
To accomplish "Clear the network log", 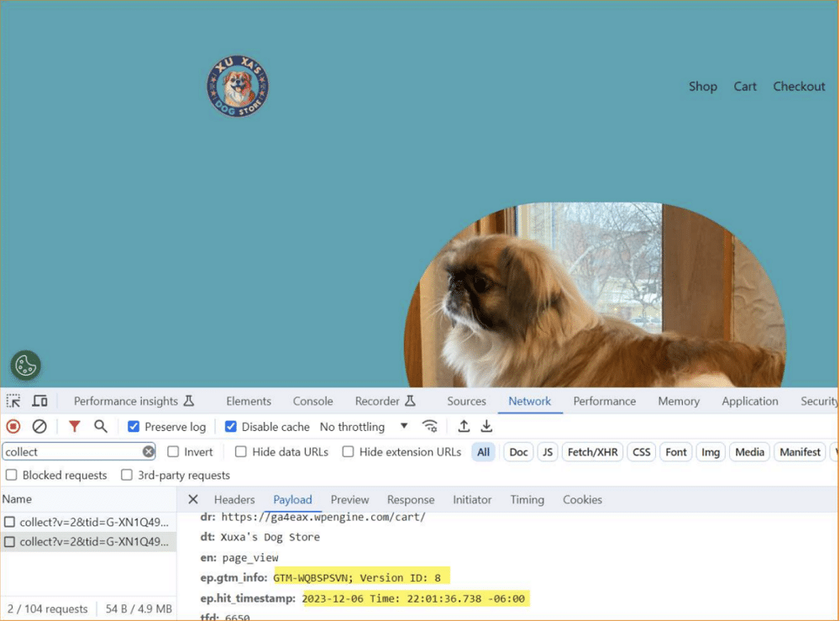I will [x=39, y=427].
